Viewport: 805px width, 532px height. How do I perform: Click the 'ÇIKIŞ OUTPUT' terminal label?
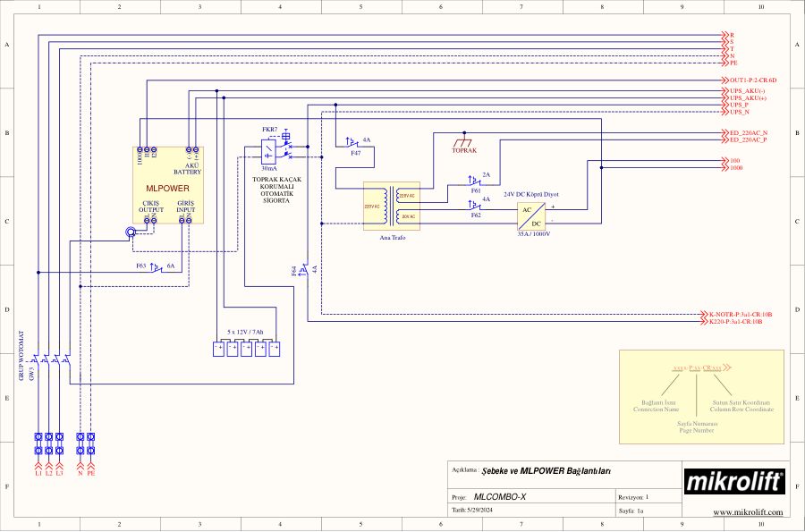point(151,207)
